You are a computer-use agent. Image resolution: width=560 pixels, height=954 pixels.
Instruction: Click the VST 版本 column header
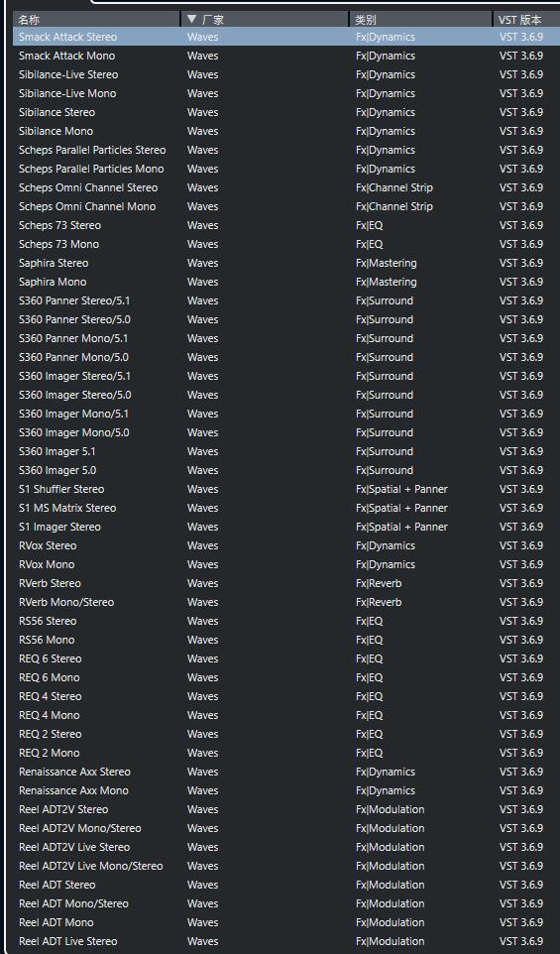point(526,20)
